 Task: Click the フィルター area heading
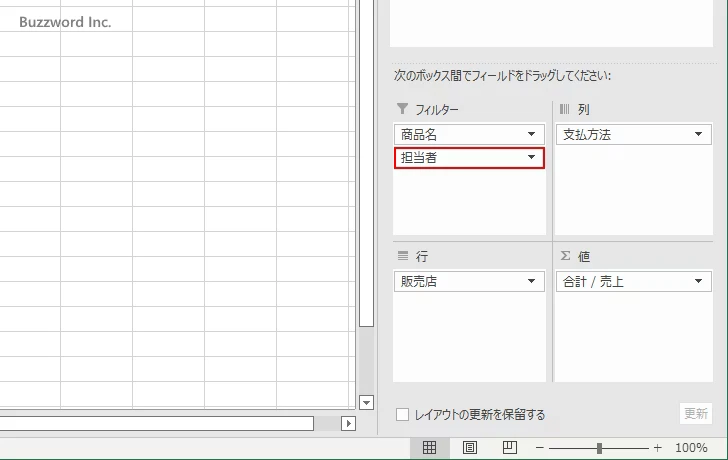[x=436, y=110]
